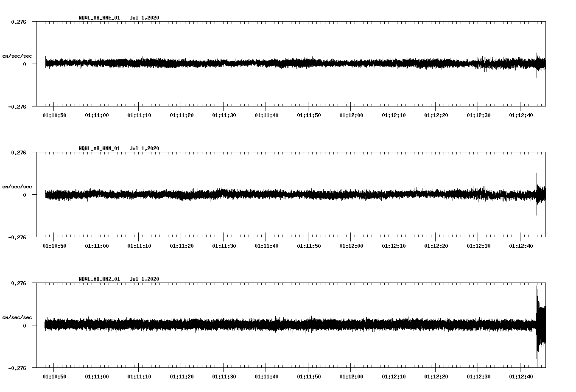
Task: Select the Jul 1,2020 date on HNN plot
Action: click(145, 148)
